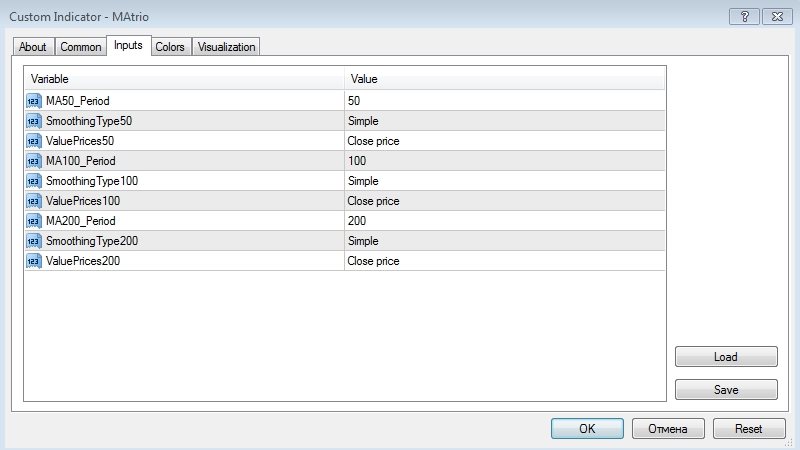Viewport: 800px width, 450px height.
Task: Select the ValuePrices50 variable name
Action: [x=80, y=141]
